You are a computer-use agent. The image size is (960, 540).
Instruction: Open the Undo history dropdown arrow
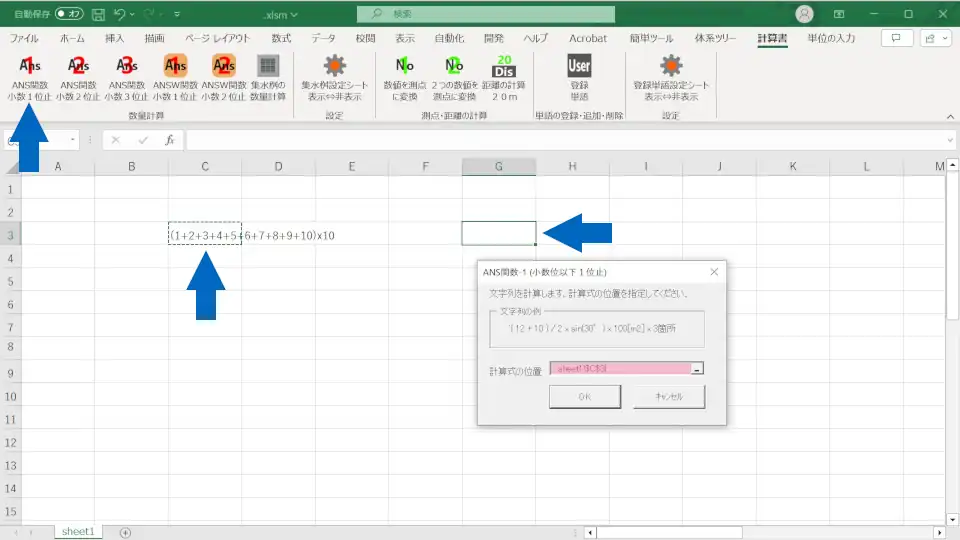click(132, 14)
